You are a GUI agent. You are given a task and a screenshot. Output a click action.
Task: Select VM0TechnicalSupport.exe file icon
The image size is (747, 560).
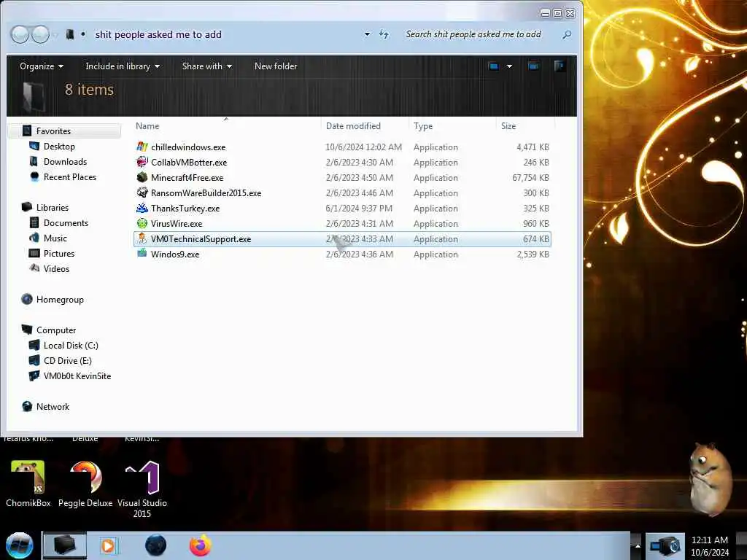(x=142, y=238)
